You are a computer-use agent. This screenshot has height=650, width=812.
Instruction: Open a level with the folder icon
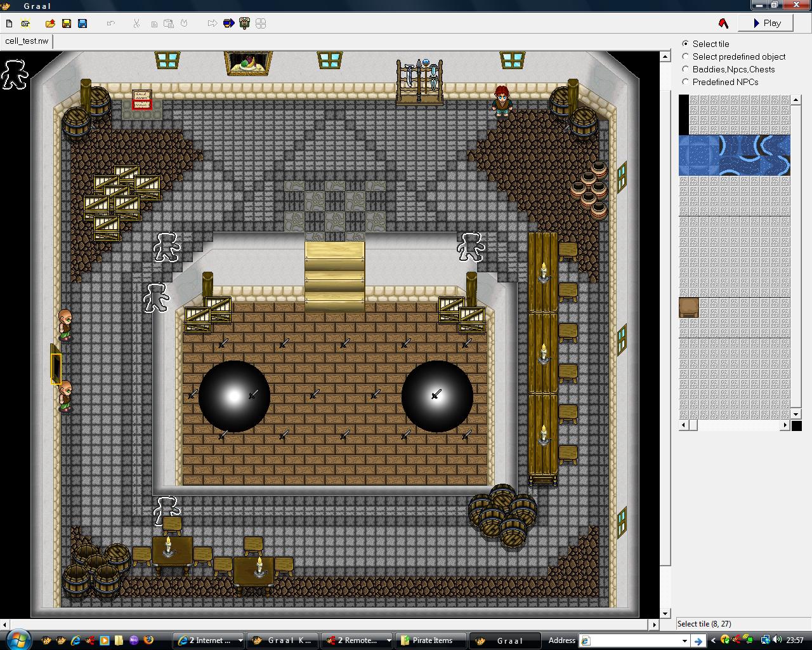(x=50, y=23)
